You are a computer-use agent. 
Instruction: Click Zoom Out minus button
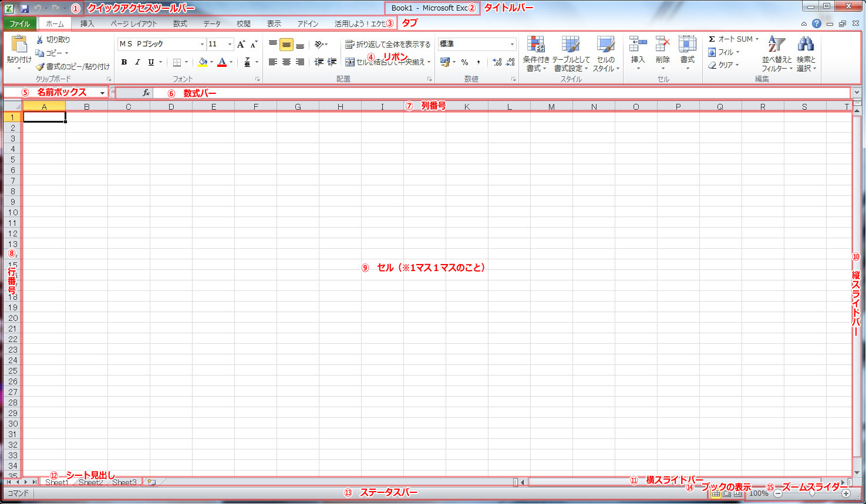click(778, 493)
